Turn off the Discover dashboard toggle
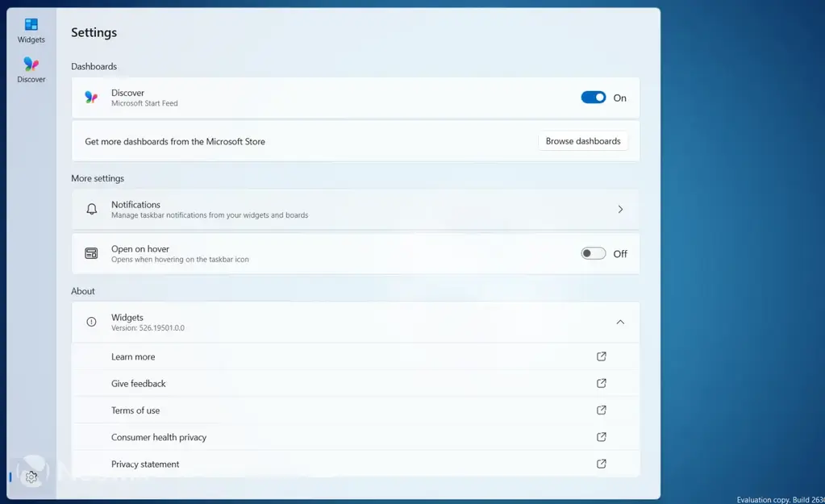 tap(594, 98)
